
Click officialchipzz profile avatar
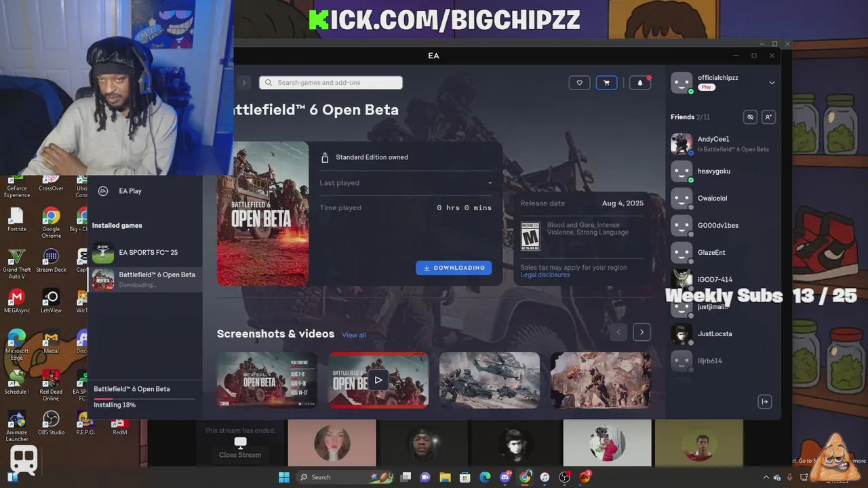pos(682,83)
